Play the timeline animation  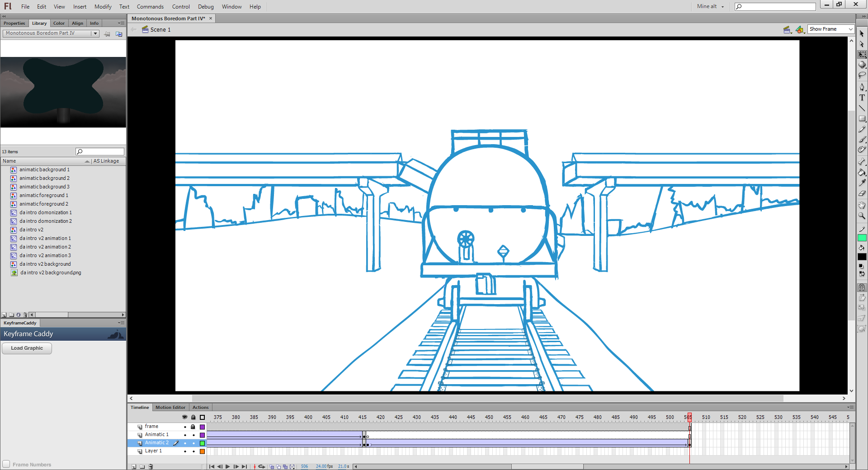pyautogui.click(x=228, y=467)
